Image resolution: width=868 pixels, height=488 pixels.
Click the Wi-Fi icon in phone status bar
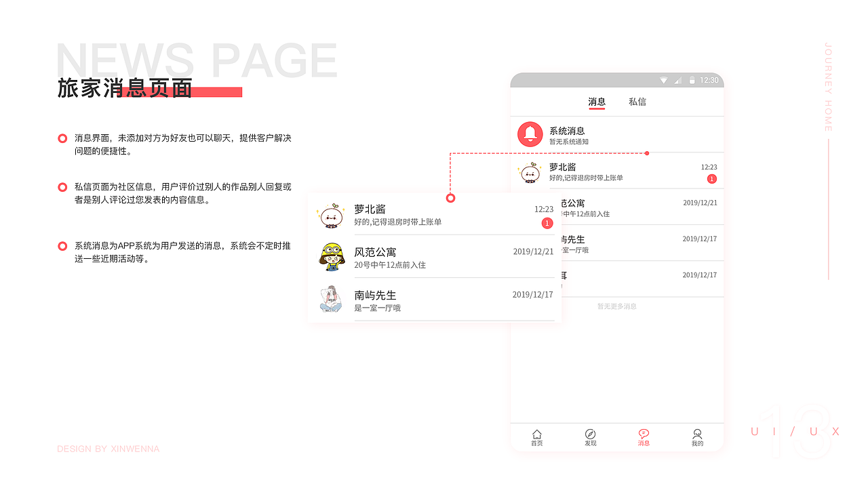coord(664,80)
